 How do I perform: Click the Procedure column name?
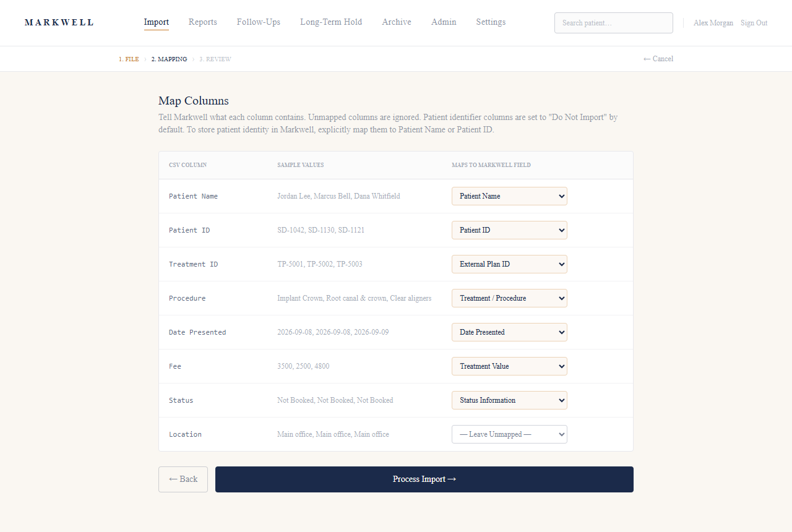(187, 298)
